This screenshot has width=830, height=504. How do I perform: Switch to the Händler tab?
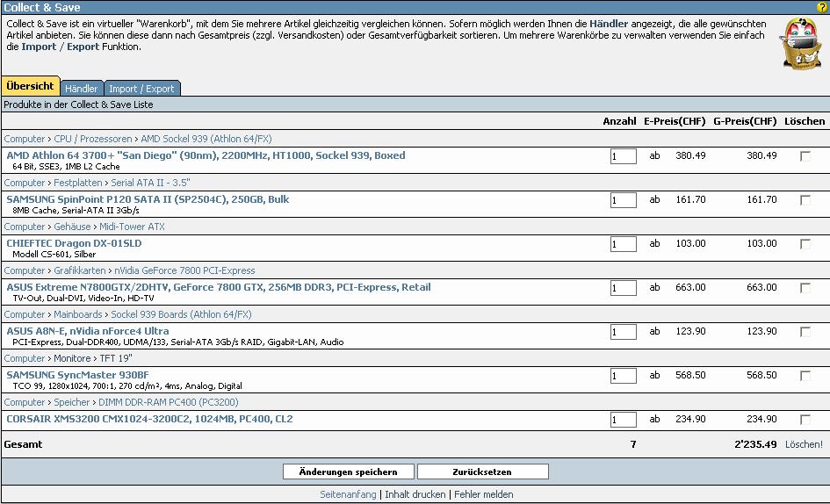[82, 89]
